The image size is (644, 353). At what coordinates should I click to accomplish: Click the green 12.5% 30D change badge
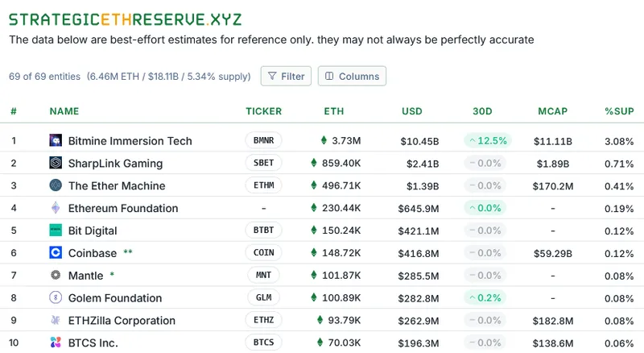pos(487,141)
